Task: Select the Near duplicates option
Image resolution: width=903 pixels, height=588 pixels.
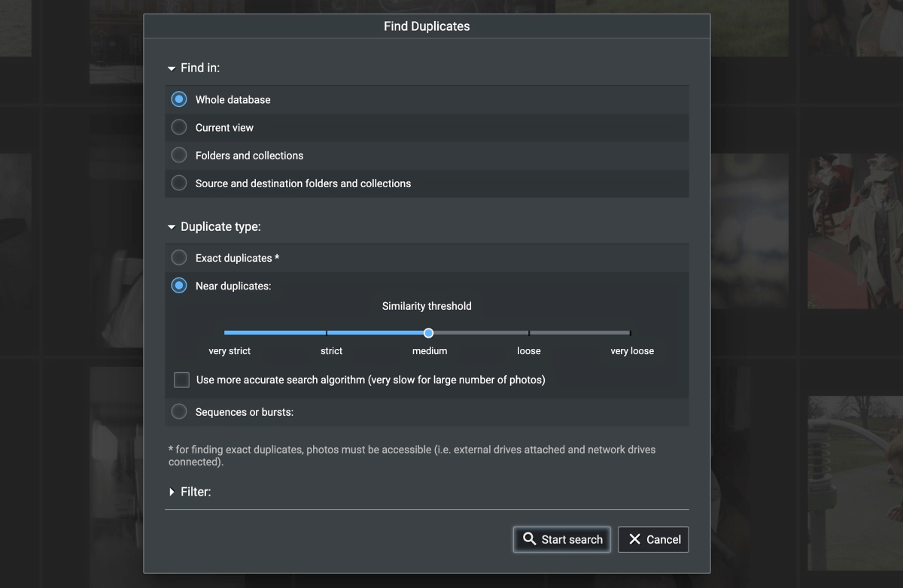Action: click(179, 286)
